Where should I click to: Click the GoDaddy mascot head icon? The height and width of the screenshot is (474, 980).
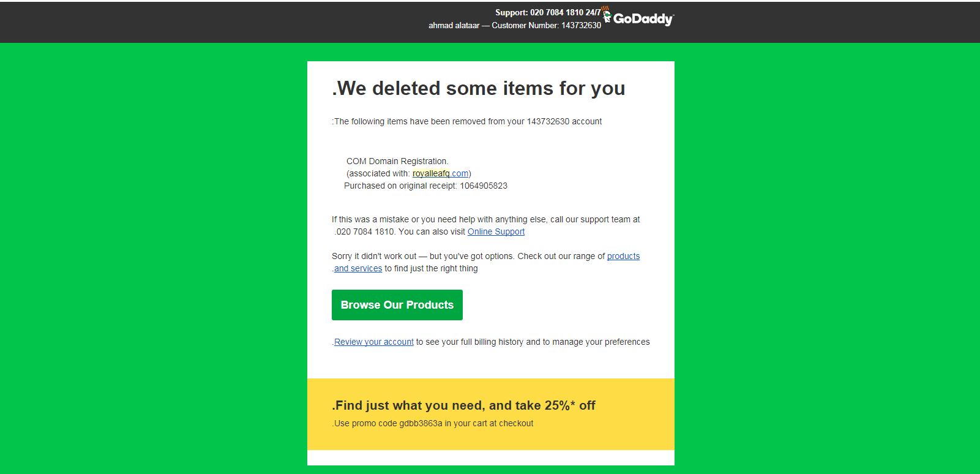point(607,15)
